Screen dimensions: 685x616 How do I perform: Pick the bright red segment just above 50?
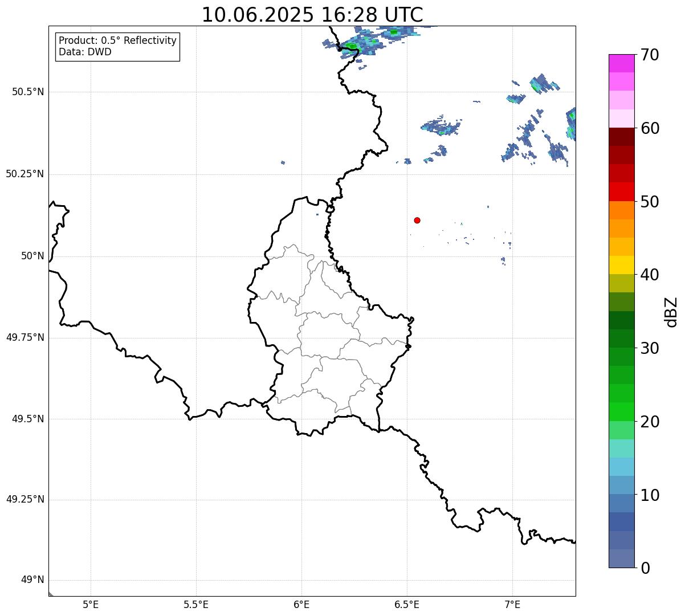click(x=621, y=192)
